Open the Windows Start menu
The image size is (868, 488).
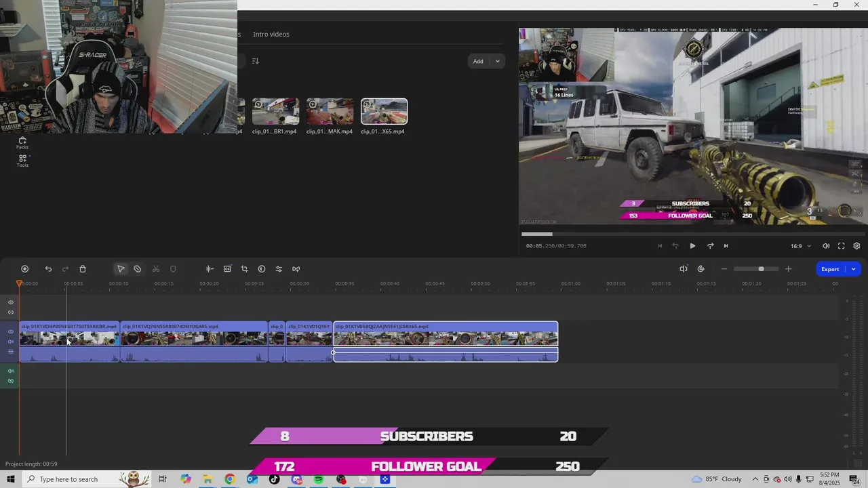[11, 479]
